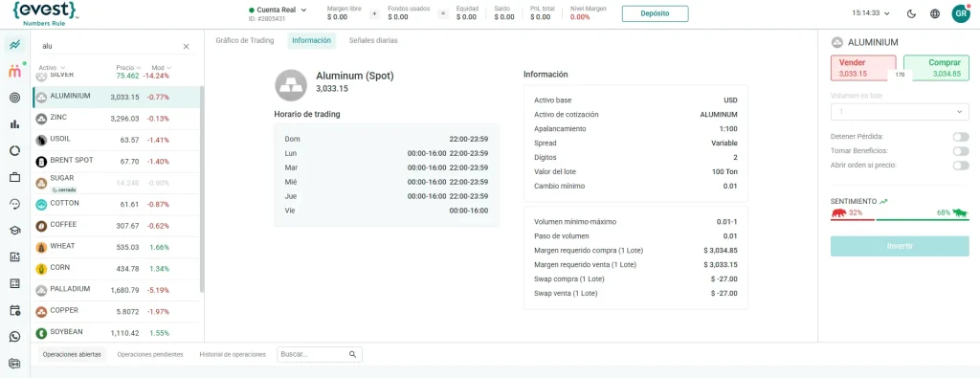Enable the Detener Pérdida toggle
Screen dimensions: 980x378
click(x=961, y=137)
